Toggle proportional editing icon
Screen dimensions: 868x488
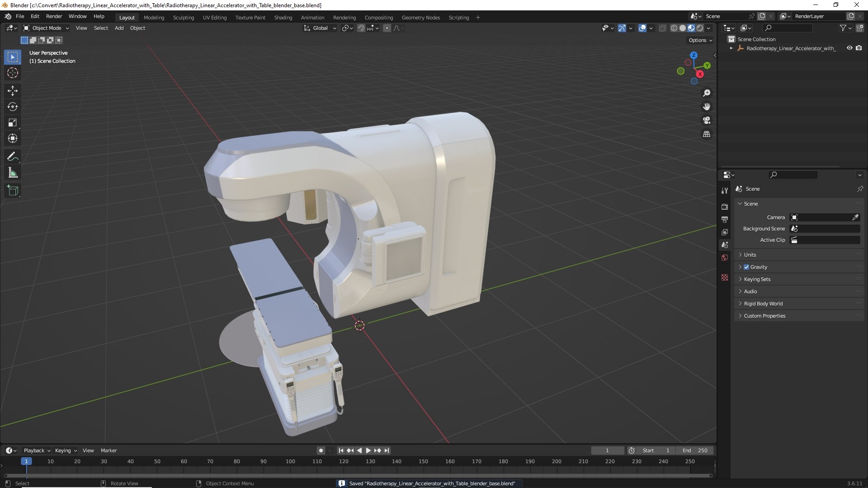387,28
